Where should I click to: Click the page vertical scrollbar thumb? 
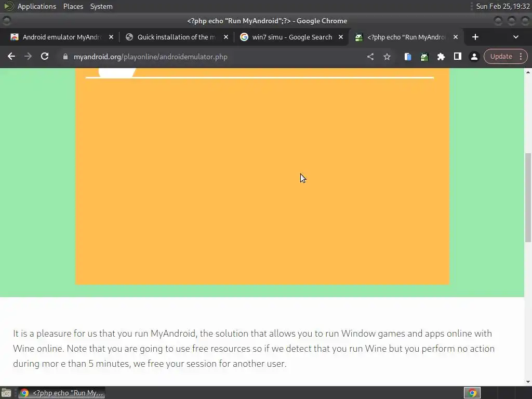click(x=528, y=197)
